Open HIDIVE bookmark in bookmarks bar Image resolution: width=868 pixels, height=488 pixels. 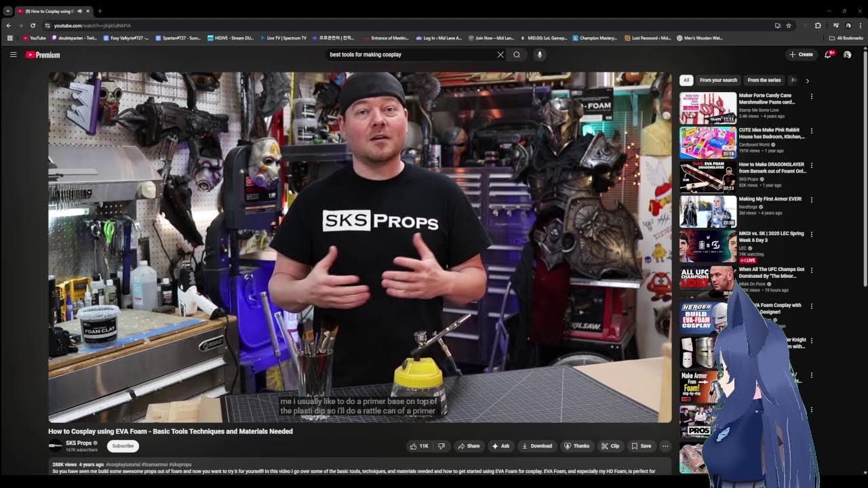(231, 38)
